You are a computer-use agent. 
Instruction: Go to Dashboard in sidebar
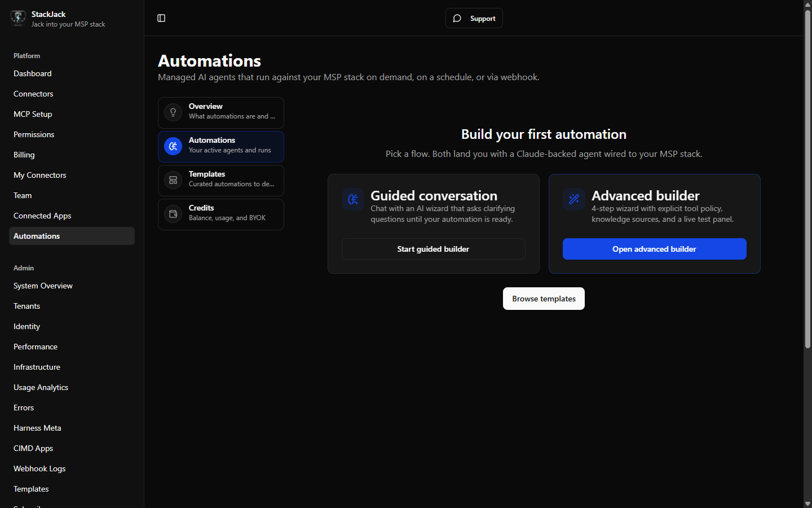pos(72,73)
